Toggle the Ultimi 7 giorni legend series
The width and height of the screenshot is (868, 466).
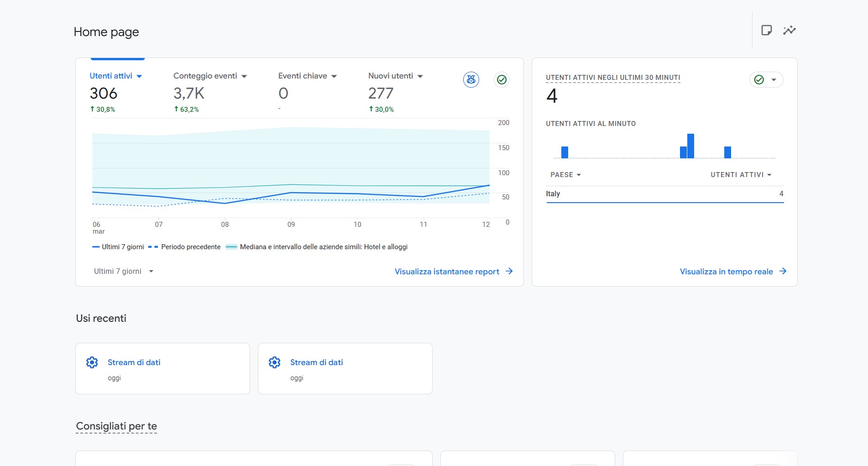pyautogui.click(x=118, y=247)
